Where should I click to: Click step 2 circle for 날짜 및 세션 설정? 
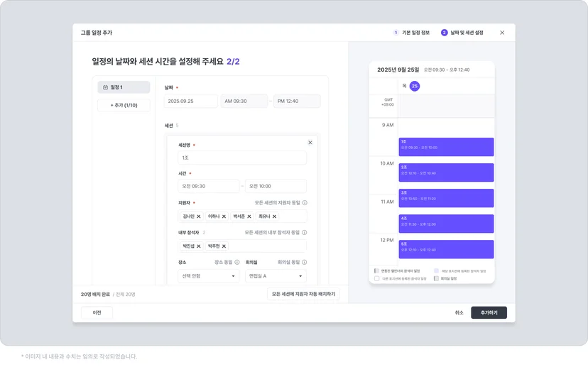click(x=444, y=33)
